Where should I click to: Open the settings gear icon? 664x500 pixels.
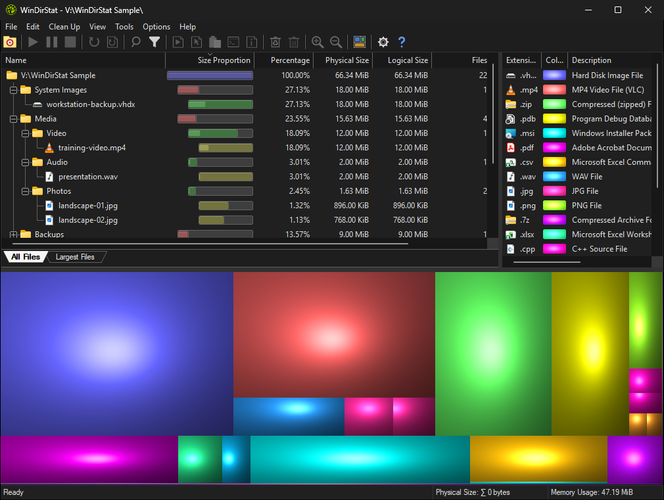click(383, 42)
